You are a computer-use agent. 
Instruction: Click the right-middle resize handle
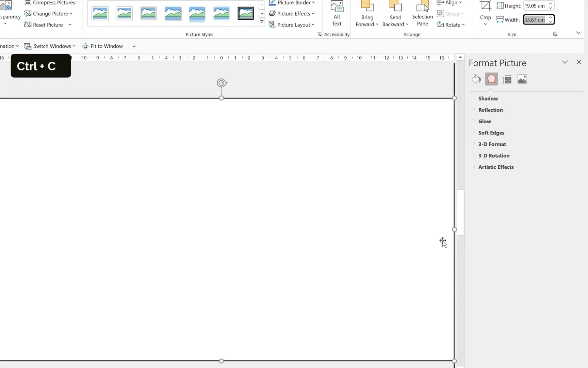pyautogui.click(x=454, y=229)
